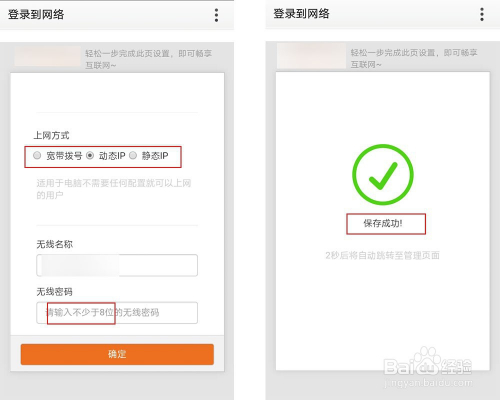The height and width of the screenshot is (400, 500).
Task: Click the 无线密码 label
Action: coord(54,292)
